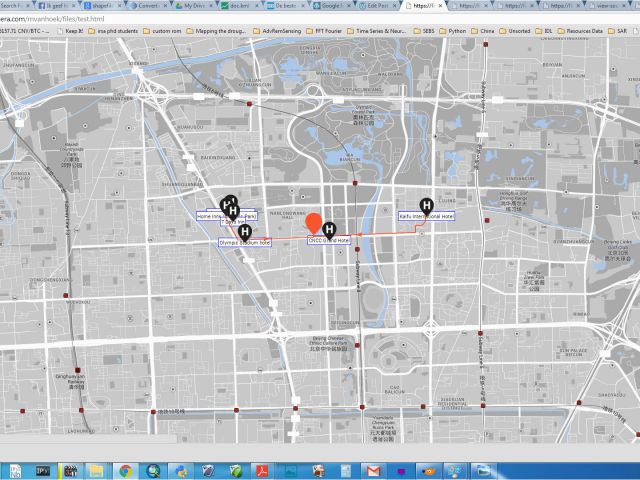Open the IP taskbar application
Screen dimensions: 640x480
pyautogui.click(x=43, y=471)
